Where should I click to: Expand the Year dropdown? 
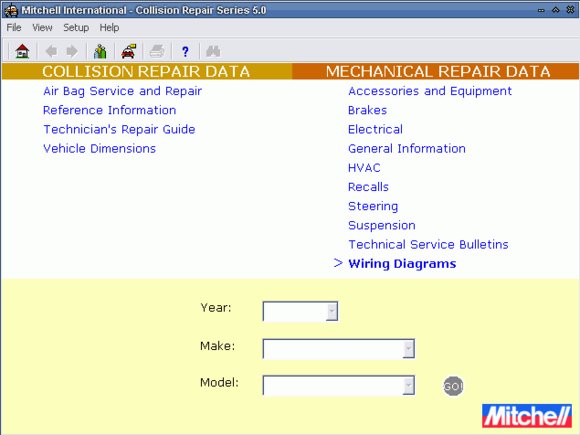tap(332, 311)
